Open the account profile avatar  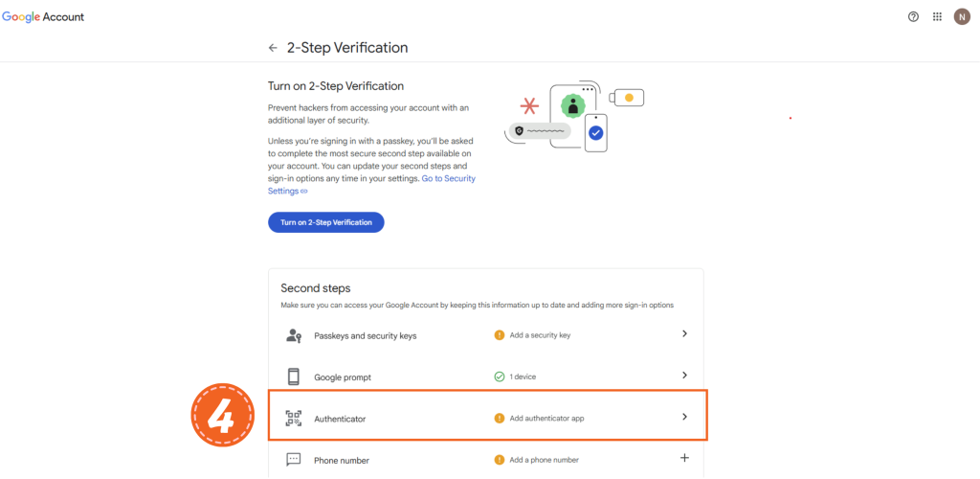962,17
